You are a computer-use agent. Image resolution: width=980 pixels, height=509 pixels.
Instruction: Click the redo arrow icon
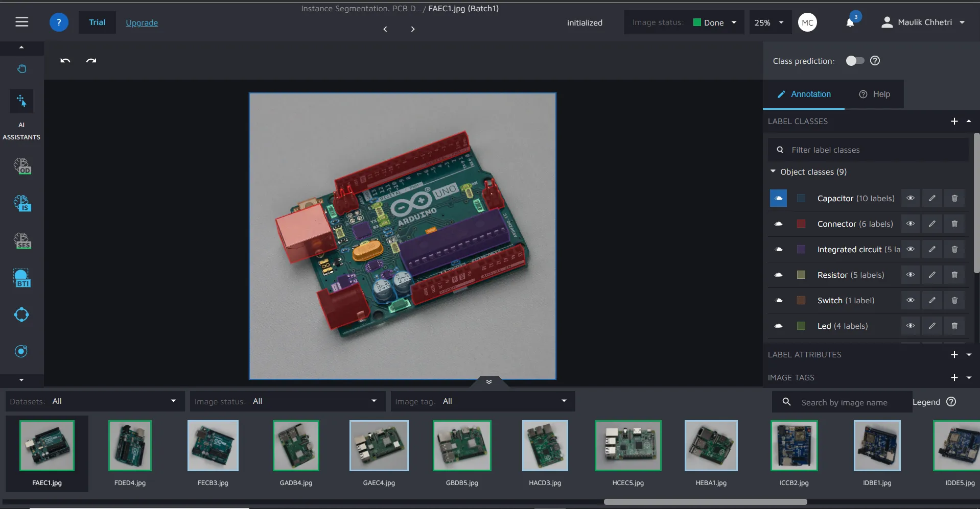point(91,61)
